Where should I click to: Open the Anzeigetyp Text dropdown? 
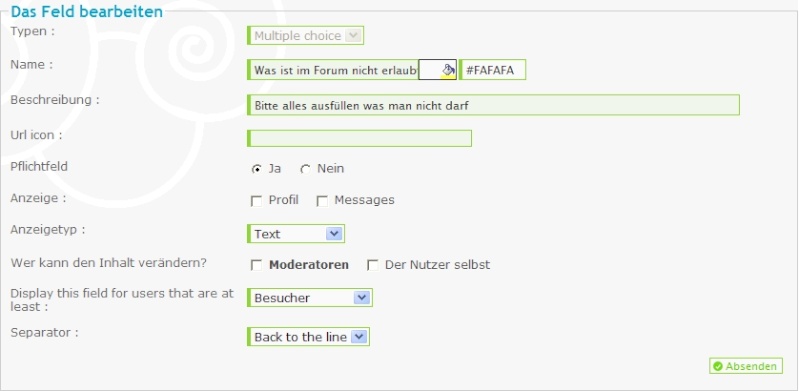(x=296, y=234)
